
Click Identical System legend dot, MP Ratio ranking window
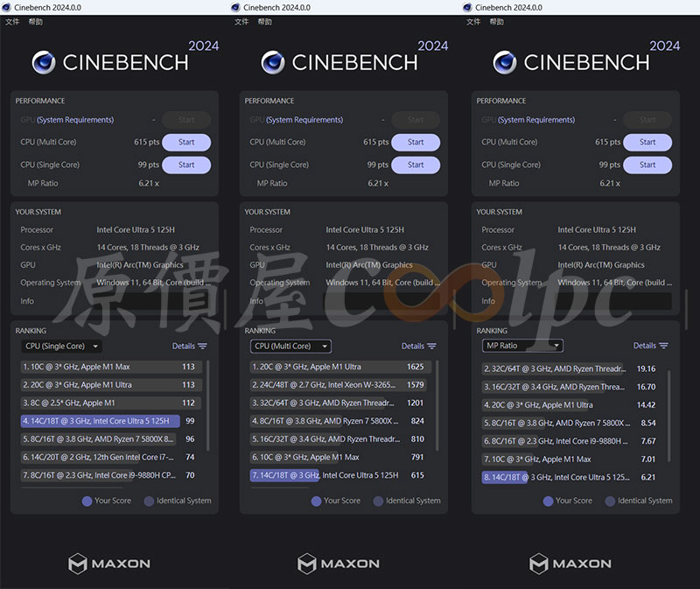click(x=610, y=501)
